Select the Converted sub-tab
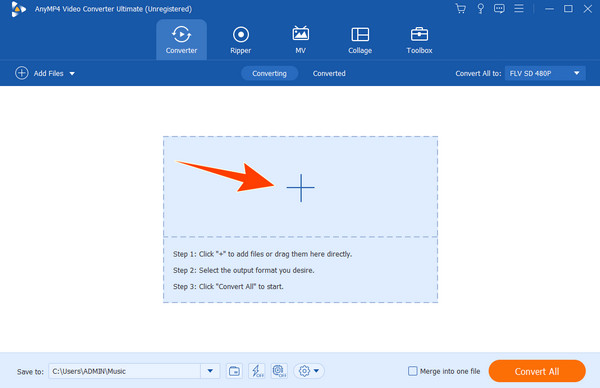This screenshot has height=388, width=600. (x=329, y=73)
